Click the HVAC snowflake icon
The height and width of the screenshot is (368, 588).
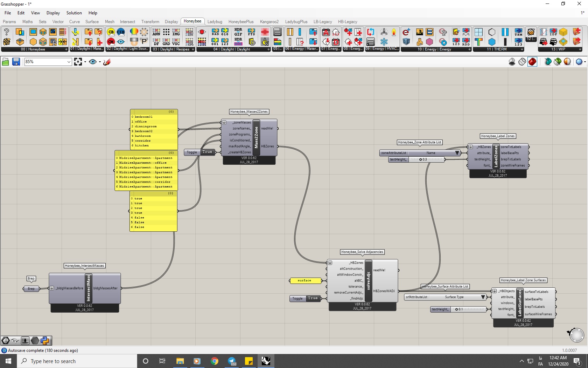[x=384, y=42]
